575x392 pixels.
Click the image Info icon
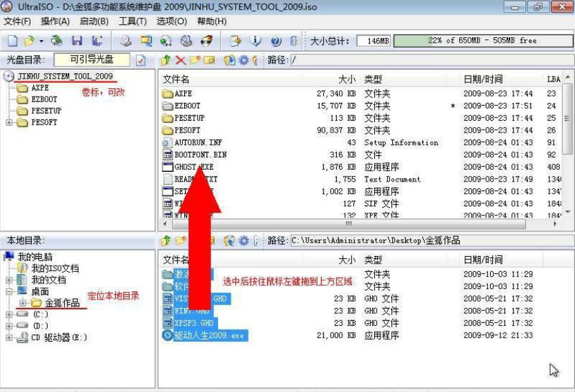point(255,41)
